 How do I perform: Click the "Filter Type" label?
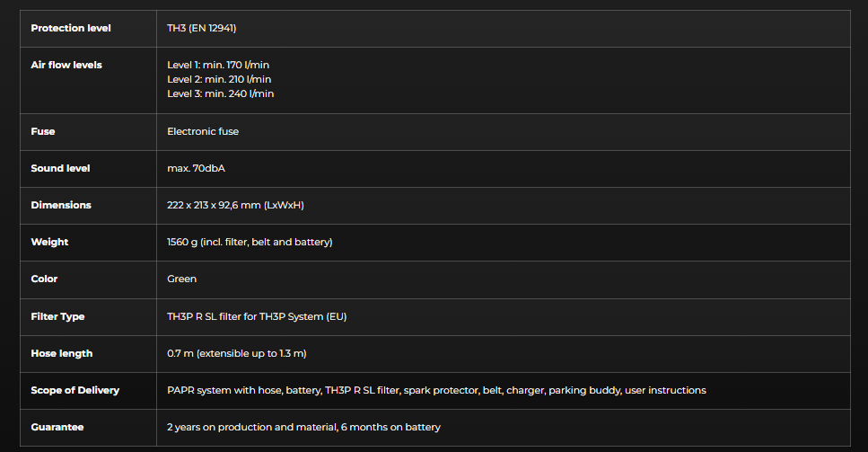tap(57, 316)
